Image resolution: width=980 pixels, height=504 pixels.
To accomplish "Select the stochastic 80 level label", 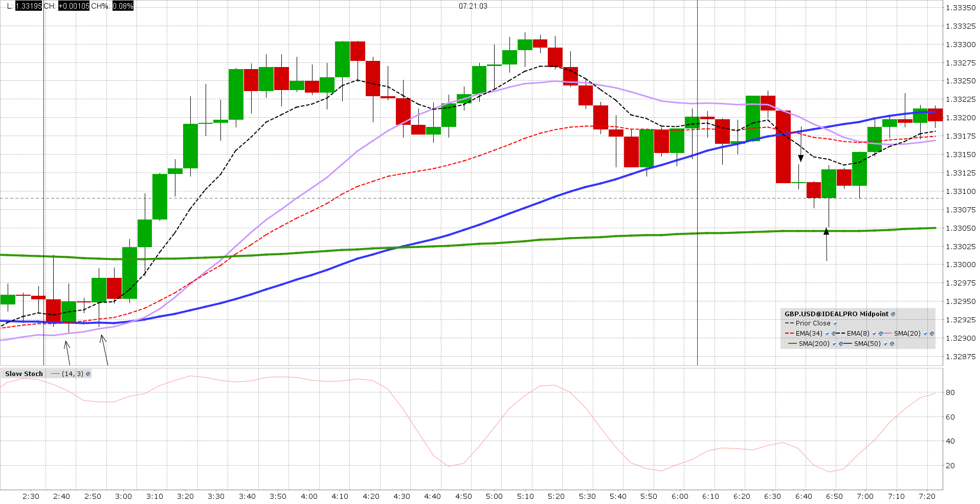I will click(950, 392).
